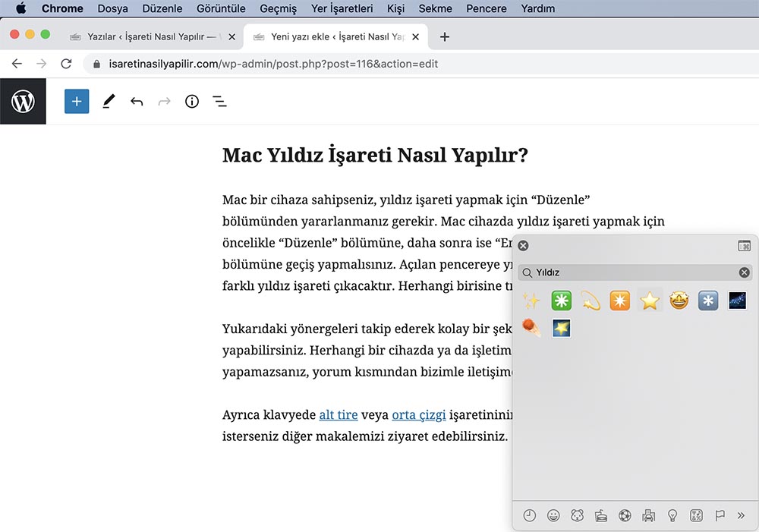The image size is (759, 532).
Task: Insert the star-struck face emoji
Action: click(x=679, y=301)
